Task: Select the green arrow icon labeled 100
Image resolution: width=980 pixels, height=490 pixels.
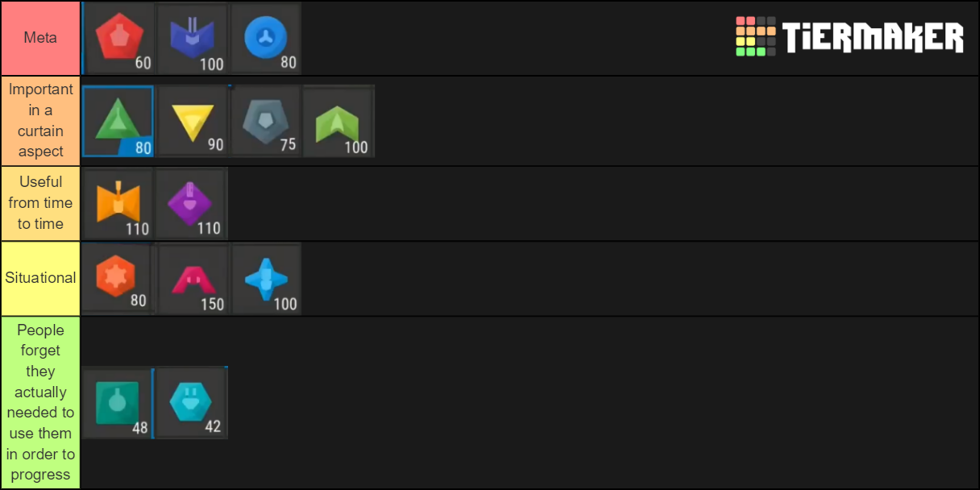Action: pyautogui.click(x=338, y=119)
